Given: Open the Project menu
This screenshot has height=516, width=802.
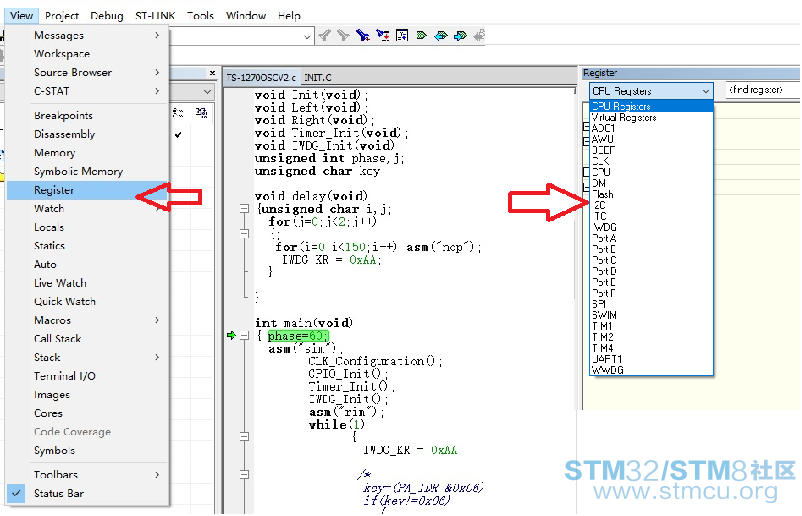Looking at the screenshot, I should [61, 15].
